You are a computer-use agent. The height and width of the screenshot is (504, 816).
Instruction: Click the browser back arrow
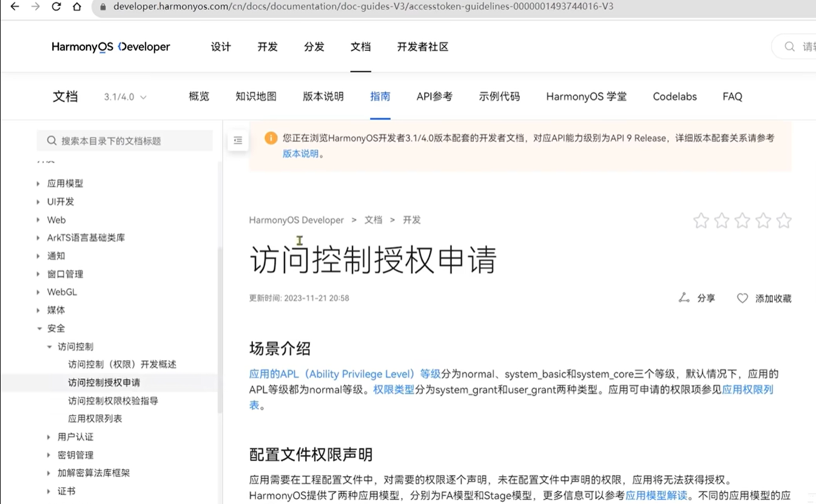click(15, 7)
